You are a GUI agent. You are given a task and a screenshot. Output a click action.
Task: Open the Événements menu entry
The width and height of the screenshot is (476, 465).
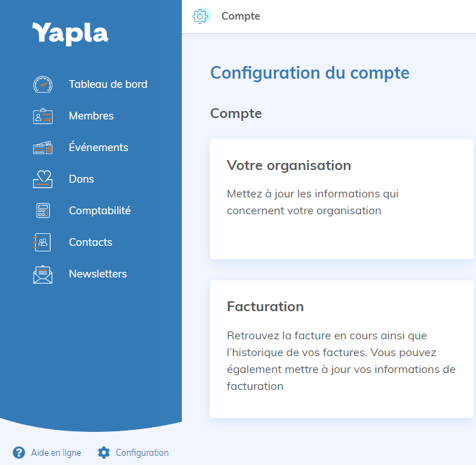click(81, 148)
